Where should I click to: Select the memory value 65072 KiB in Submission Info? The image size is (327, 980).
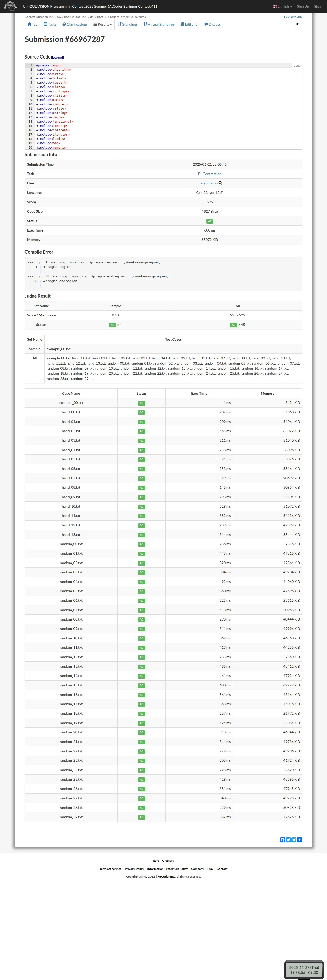[210, 240]
